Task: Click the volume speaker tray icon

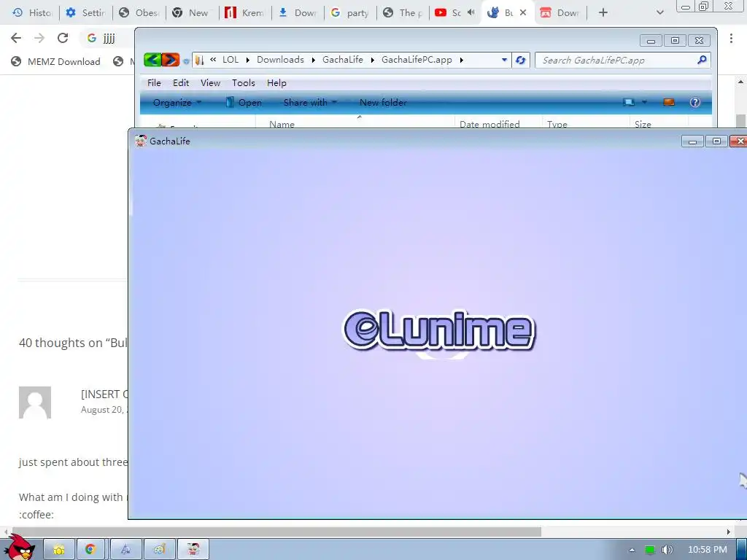Action: point(667,550)
